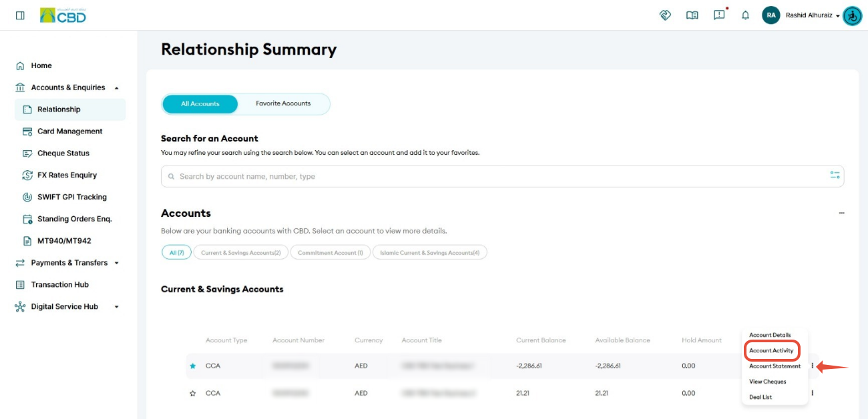Filter by Islamic Current & Savings Accounts(4)
Screen dimensions: 868x419
(430, 253)
